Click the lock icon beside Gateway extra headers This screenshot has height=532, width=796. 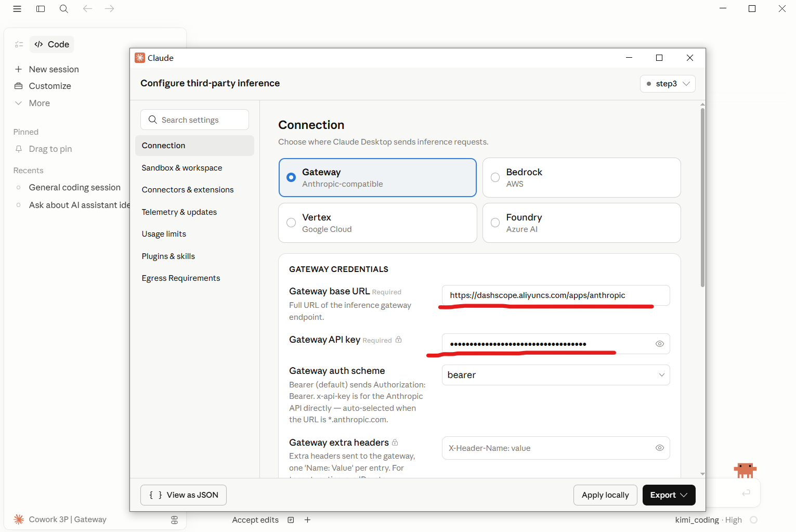click(395, 443)
